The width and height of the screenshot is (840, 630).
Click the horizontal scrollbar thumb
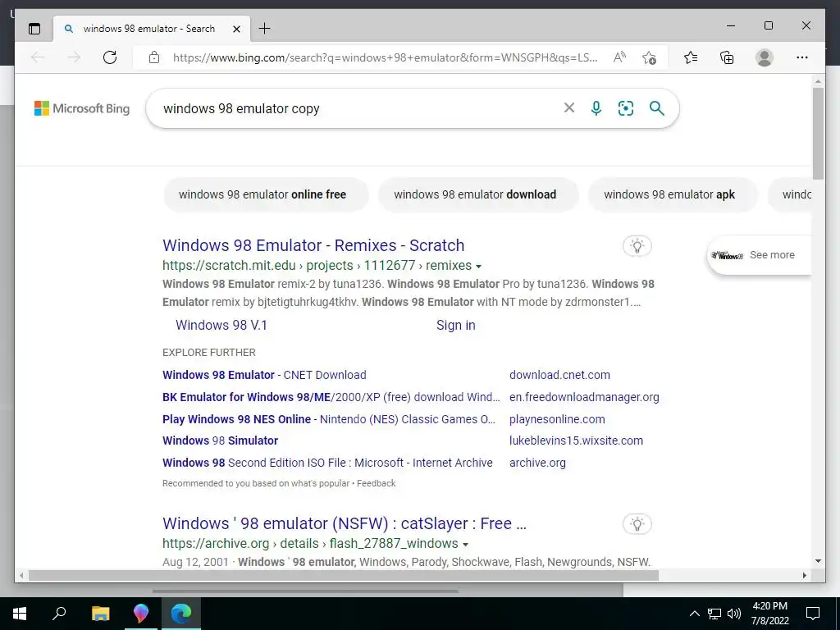[343, 575]
